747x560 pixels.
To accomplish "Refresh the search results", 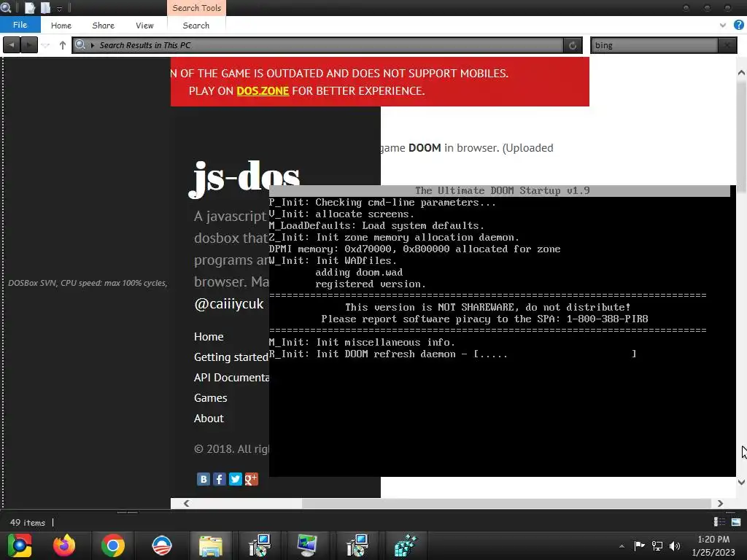I will tap(573, 45).
